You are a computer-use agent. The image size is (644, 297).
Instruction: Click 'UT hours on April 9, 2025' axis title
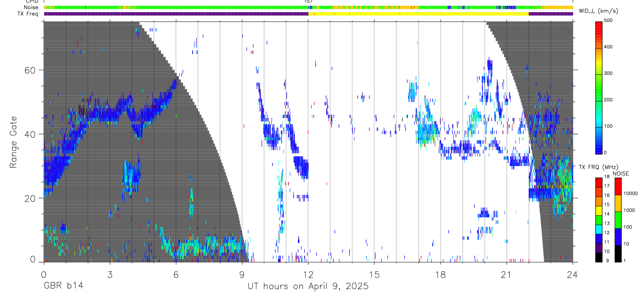(x=308, y=287)
